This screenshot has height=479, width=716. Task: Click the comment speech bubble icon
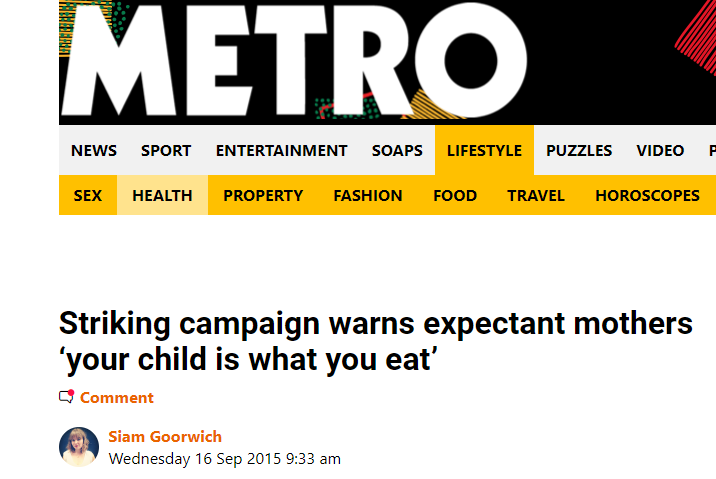(67, 397)
